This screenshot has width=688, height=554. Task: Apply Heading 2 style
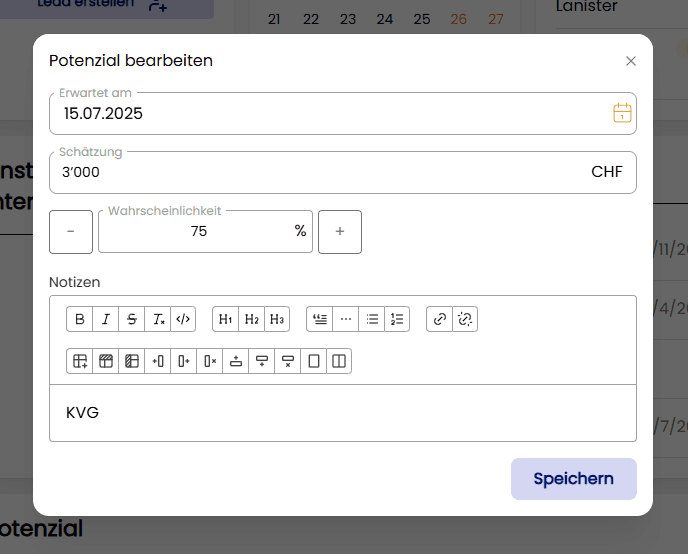pyautogui.click(x=251, y=319)
